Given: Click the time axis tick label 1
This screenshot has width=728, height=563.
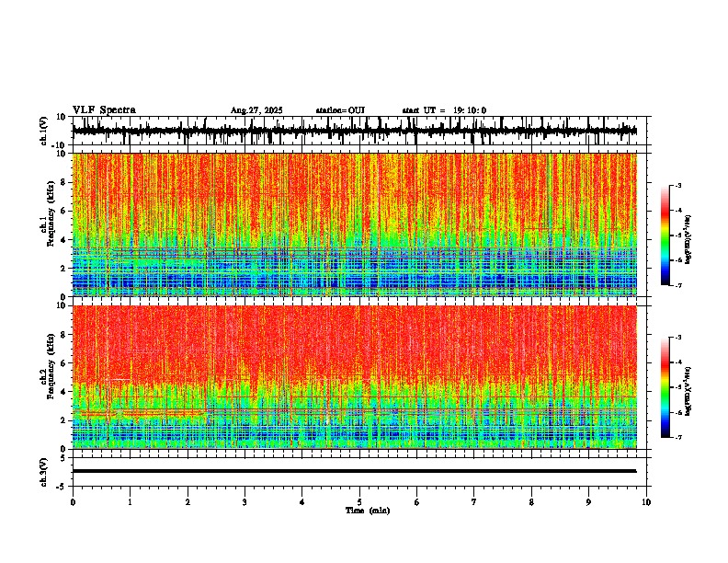Looking at the screenshot, I should [x=130, y=502].
